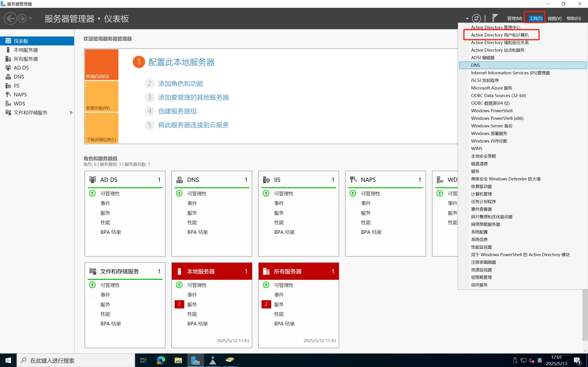Viewport: 588px width, 367px height.
Task: Select DNS in the sidebar
Action: (37, 77)
